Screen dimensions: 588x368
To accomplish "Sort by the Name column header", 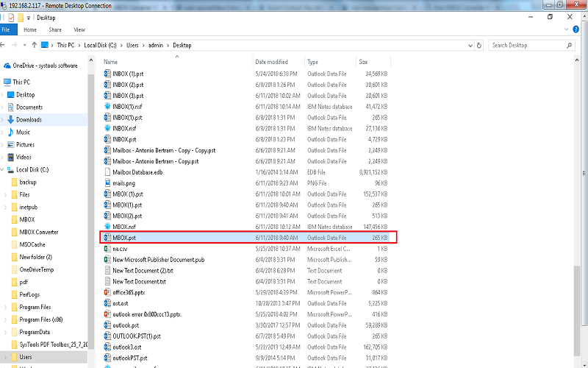I will coord(177,62).
